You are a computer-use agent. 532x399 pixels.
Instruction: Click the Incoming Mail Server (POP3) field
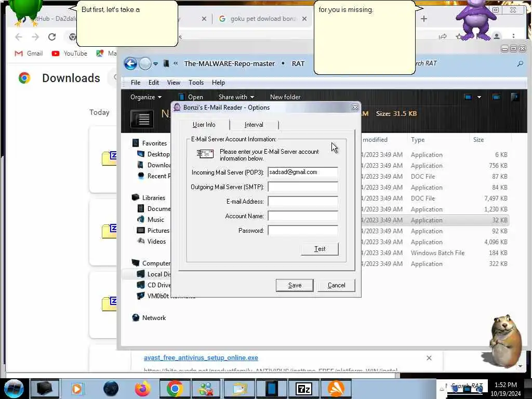click(303, 172)
